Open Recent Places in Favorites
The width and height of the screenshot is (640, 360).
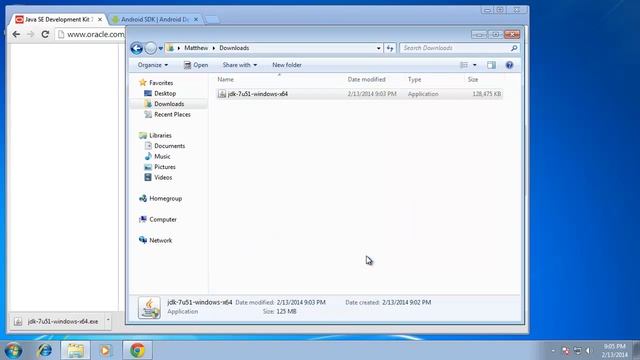(172, 115)
